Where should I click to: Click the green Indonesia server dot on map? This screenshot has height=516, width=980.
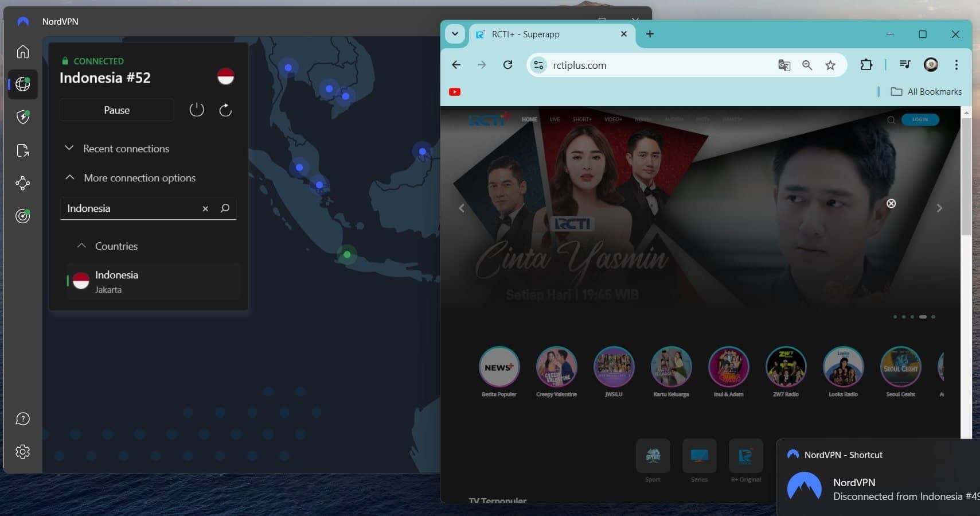347,254
